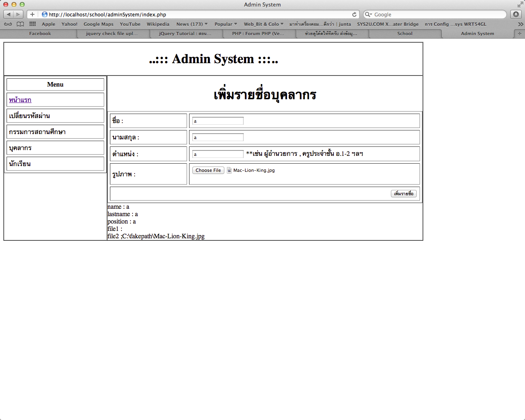
Task: Open the Wikipedia bookmark
Action: click(x=158, y=24)
